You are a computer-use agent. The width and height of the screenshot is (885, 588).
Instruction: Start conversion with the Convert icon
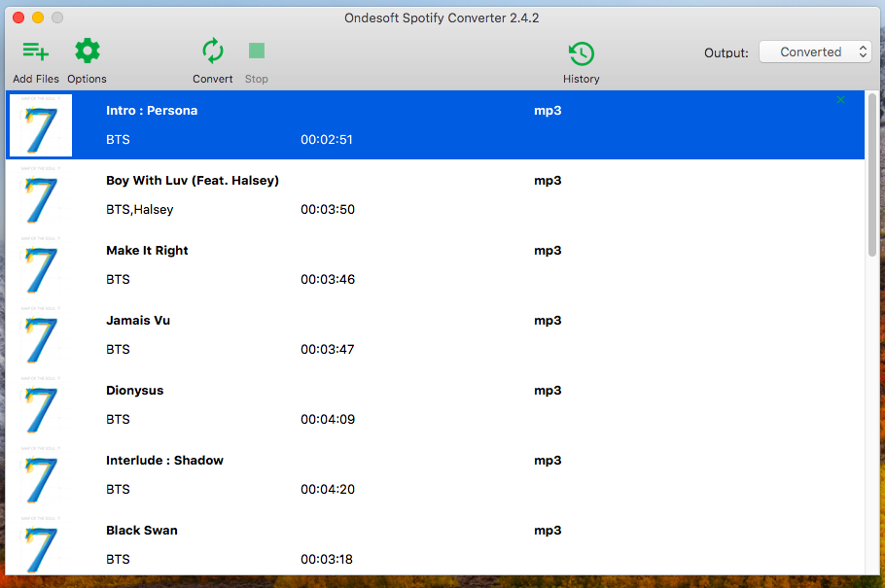tap(213, 52)
